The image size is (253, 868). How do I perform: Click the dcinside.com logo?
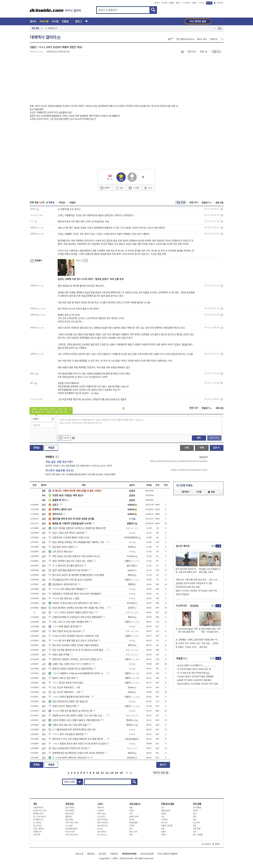pos(46,10)
